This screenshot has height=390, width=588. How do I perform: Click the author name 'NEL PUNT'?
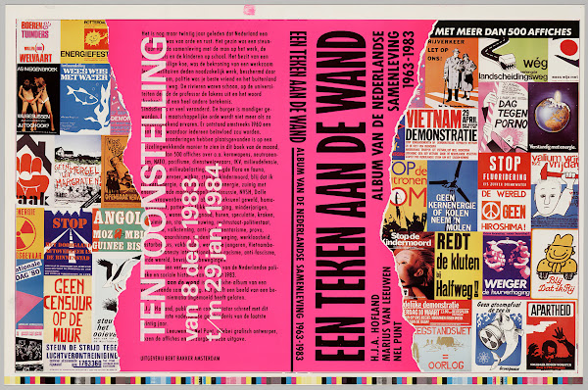pyautogui.click(x=398, y=341)
